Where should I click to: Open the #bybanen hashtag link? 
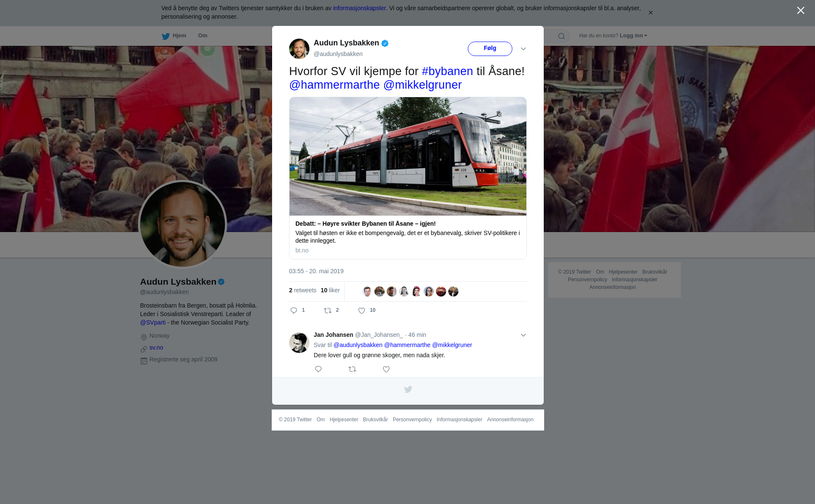tap(447, 71)
